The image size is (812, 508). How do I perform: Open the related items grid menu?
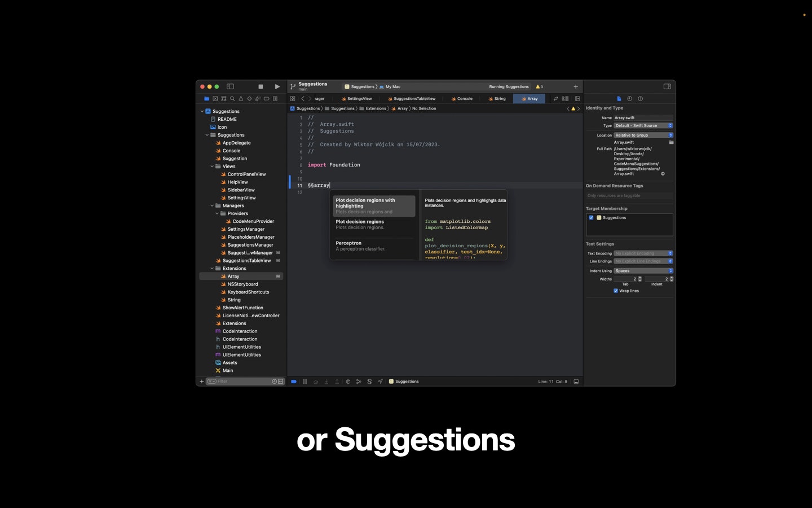point(293,99)
